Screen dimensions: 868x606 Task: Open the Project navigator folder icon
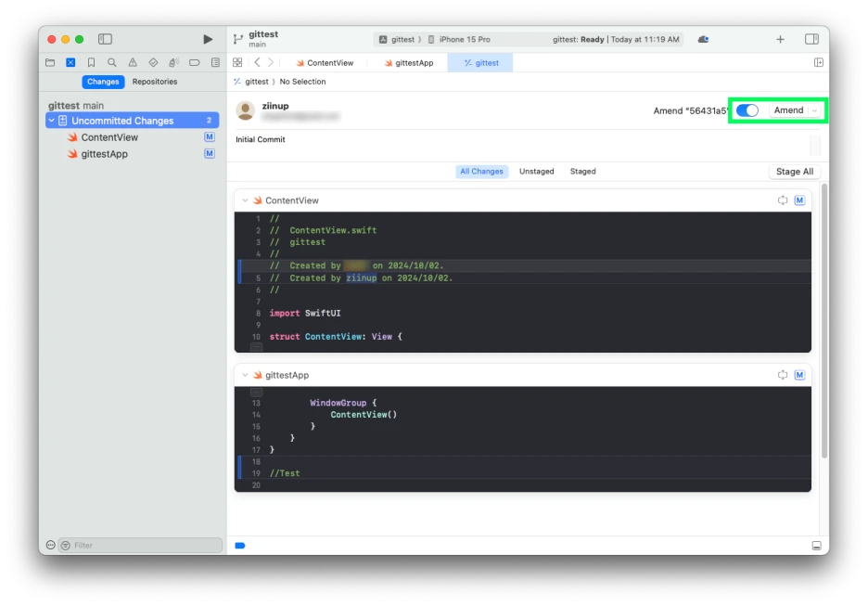pyautogui.click(x=50, y=62)
